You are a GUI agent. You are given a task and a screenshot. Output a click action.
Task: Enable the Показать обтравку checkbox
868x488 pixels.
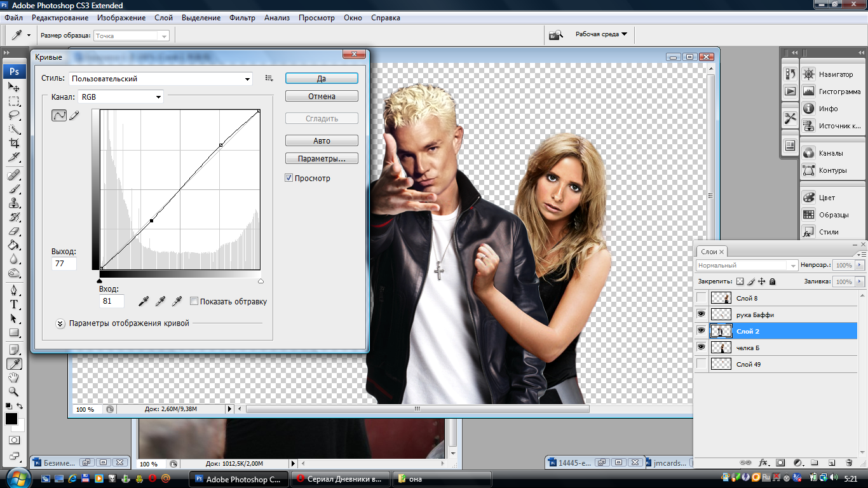point(194,301)
